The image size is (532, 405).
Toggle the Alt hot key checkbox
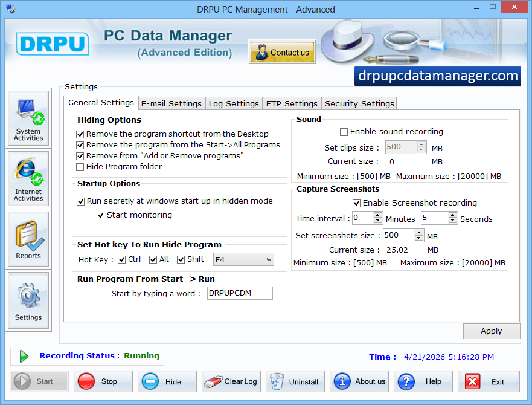[153, 259]
